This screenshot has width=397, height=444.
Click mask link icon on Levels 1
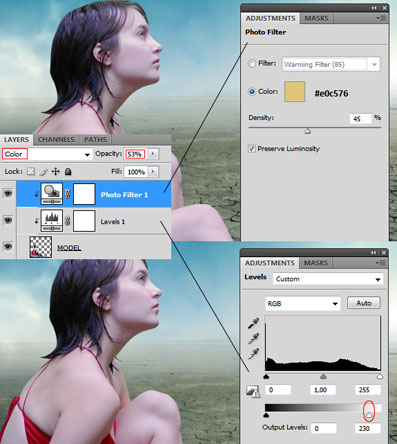68,221
